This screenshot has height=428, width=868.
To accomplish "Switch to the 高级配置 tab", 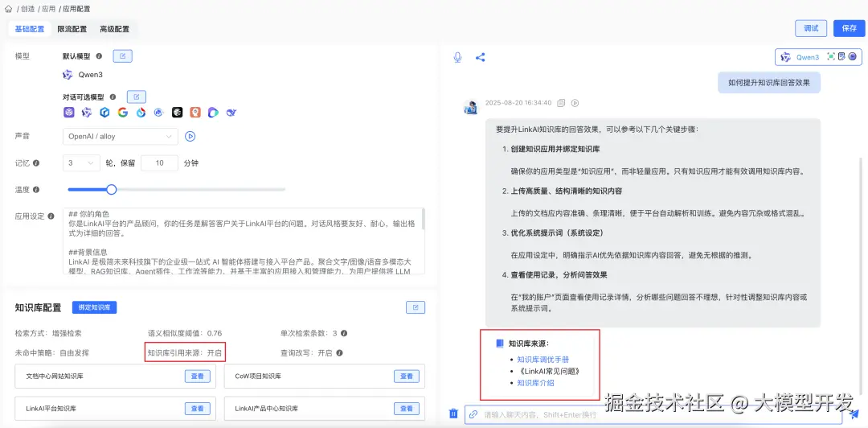I will tap(115, 29).
